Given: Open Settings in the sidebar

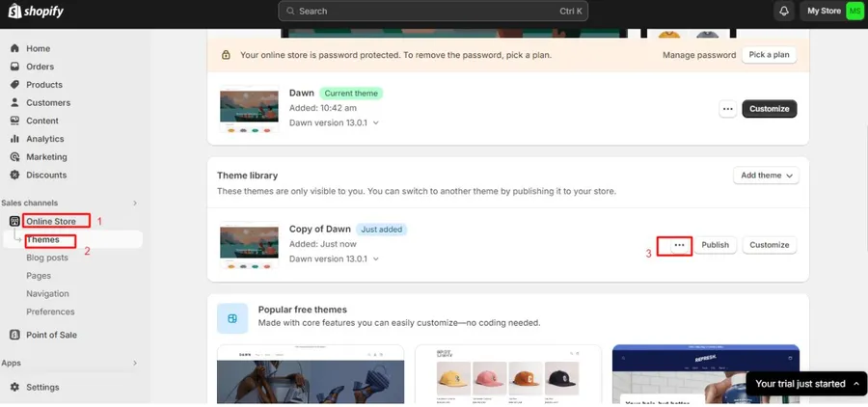Looking at the screenshot, I should pyautogui.click(x=42, y=387).
